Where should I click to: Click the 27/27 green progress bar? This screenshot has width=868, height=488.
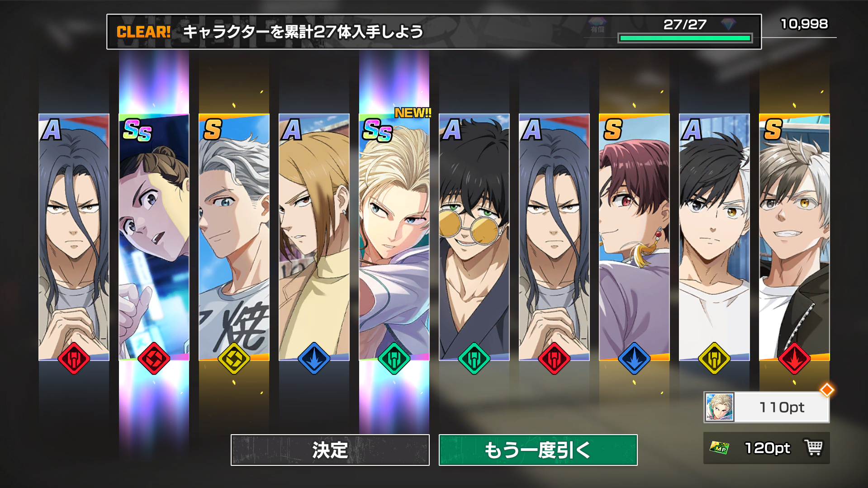(685, 38)
